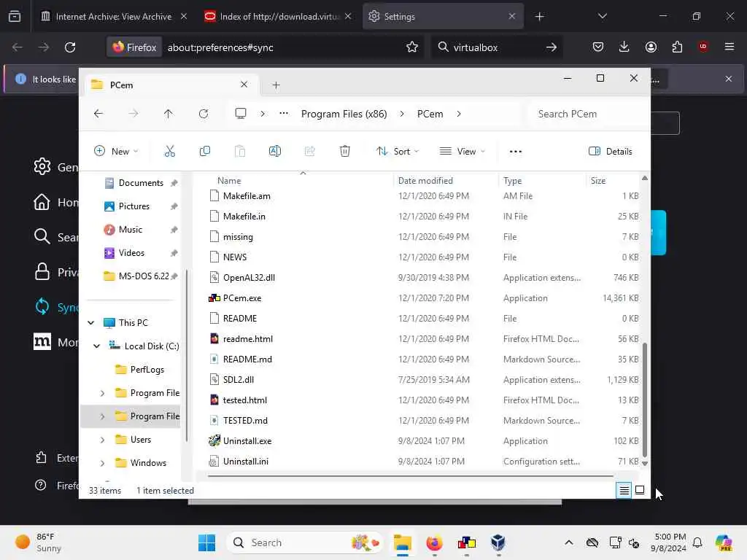Select PerfLogs folder in tree

(x=147, y=370)
